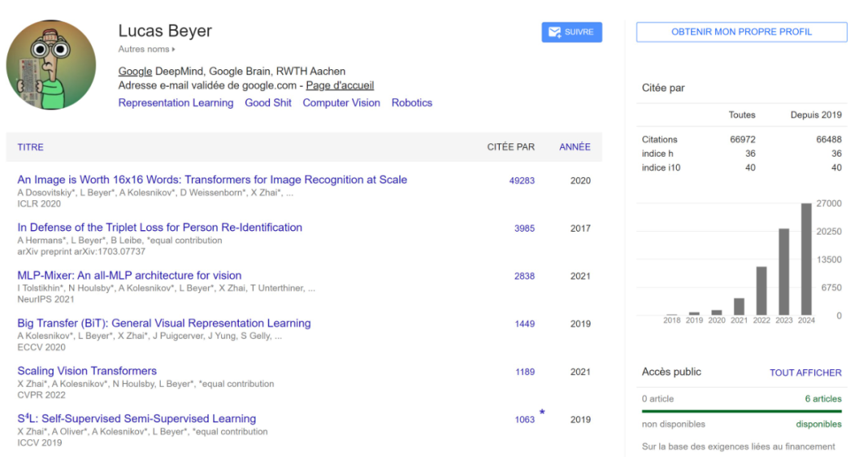Click Lucas Beyer's profile avatar
This screenshot has height=457, width=868.
click(x=51, y=65)
